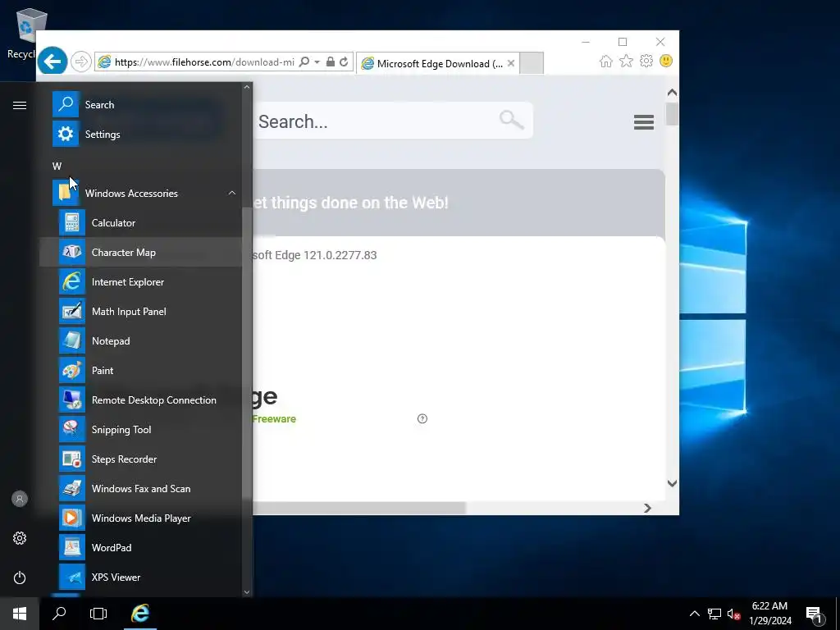Open Internet Explorer Tools gear
The image size is (840, 630).
646,61
